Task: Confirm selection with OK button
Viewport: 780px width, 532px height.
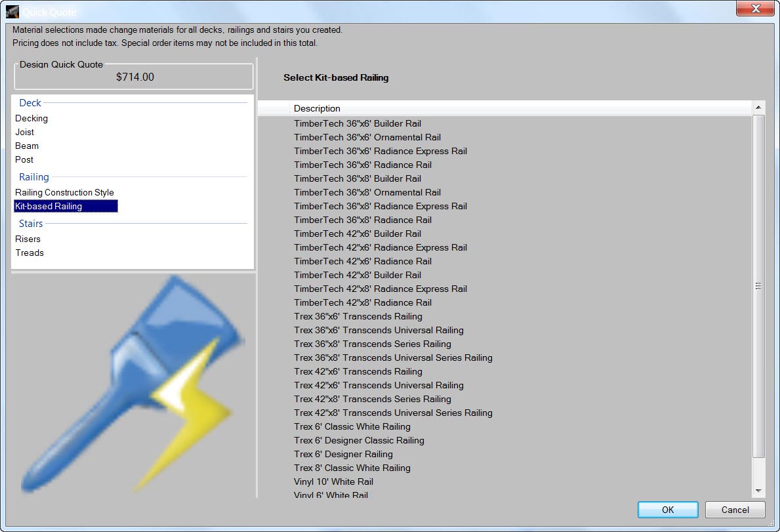Action: 668,510
